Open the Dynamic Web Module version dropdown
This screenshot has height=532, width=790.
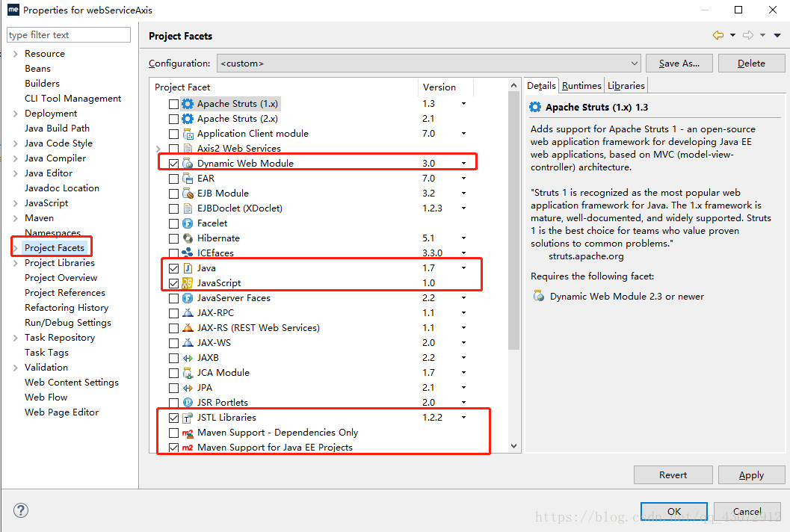coord(463,164)
